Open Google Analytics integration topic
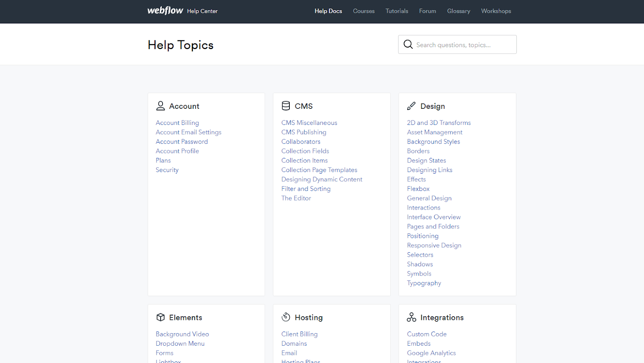Viewport: 644px width, 363px height. 431,353
